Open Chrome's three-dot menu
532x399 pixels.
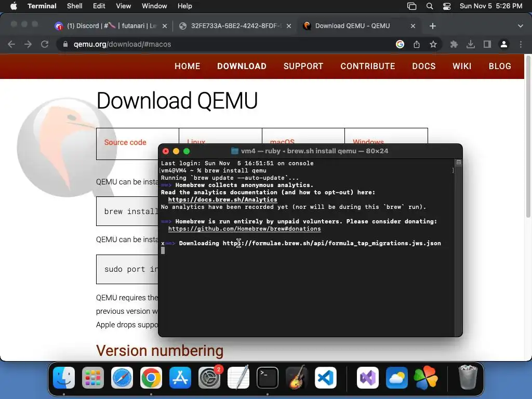pos(521,45)
